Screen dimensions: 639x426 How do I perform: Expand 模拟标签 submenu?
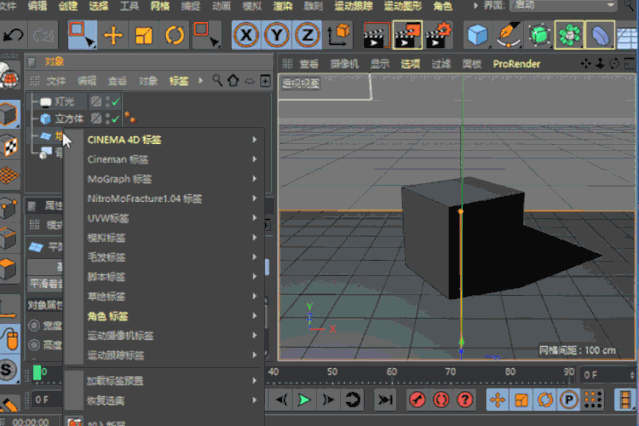pos(164,238)
